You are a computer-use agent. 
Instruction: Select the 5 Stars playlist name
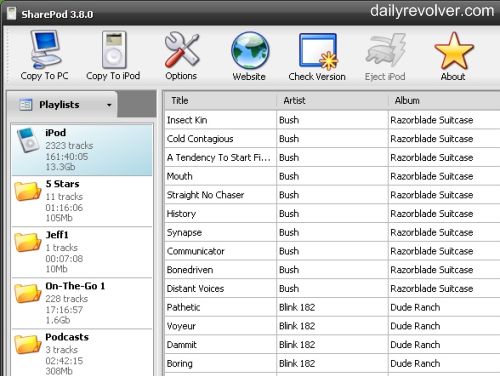point(62,184)
